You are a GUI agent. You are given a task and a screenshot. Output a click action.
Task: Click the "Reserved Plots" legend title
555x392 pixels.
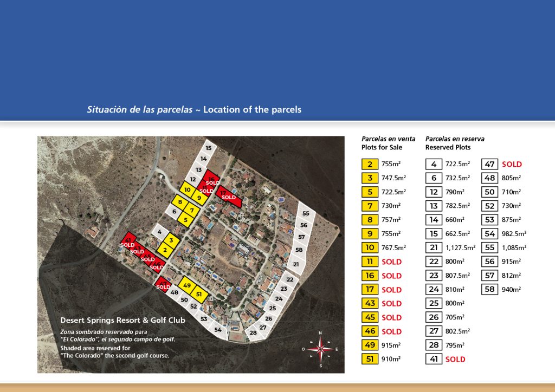point(448,147)
